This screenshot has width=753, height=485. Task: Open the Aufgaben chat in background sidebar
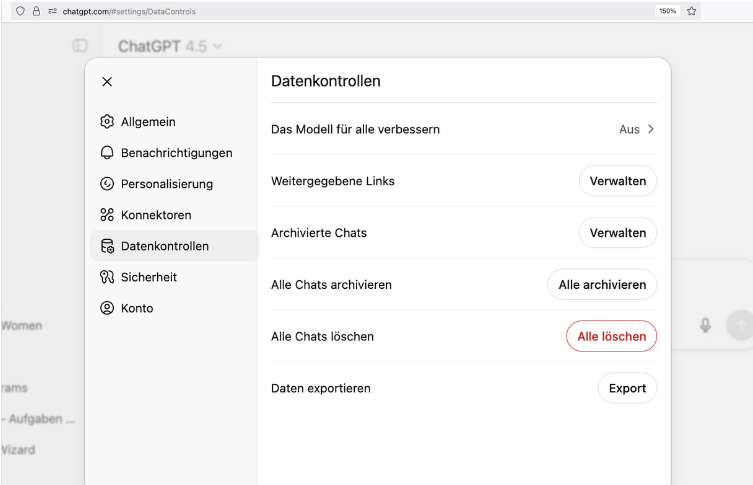tap(38, 419)
